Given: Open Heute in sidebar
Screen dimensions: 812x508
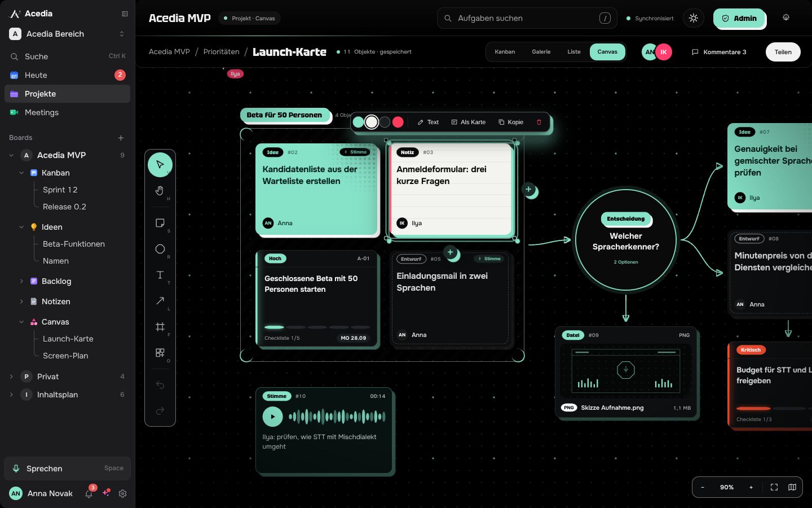Looking at the screenshot, I should click(68, 75).
